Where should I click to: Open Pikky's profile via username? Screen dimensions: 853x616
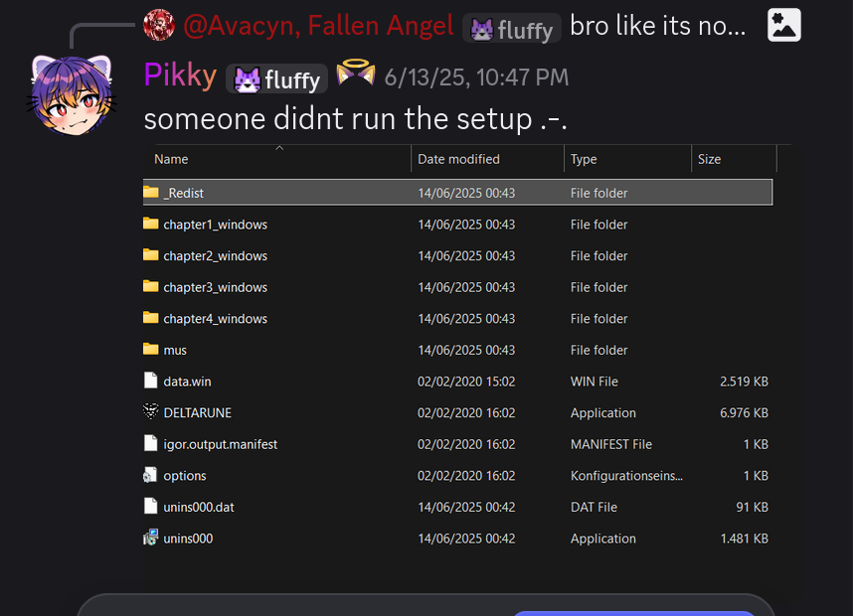coord(180,76)
